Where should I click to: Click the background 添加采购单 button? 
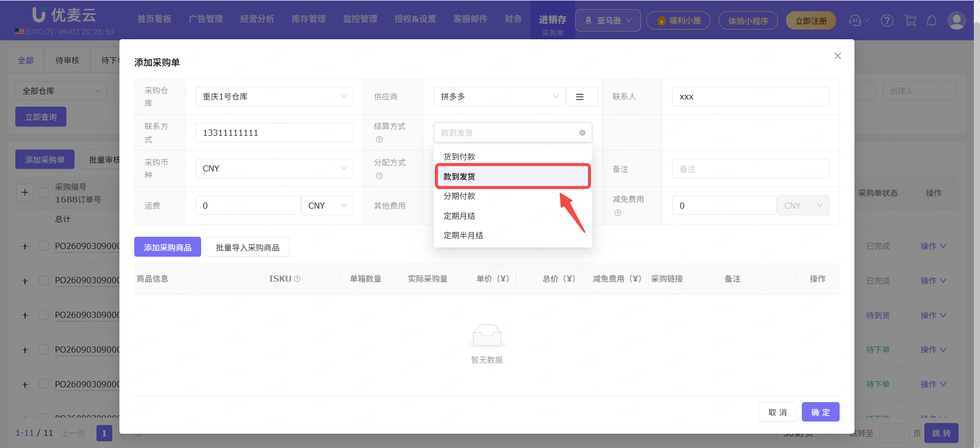pyautogui.click(x=45, y=159)
